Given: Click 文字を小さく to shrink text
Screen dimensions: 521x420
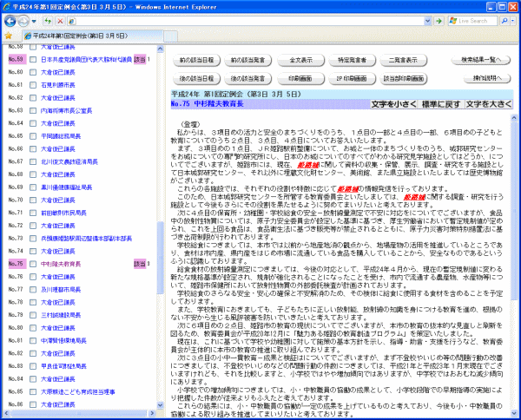Looking at the screenshot, I should click(393, 104).
